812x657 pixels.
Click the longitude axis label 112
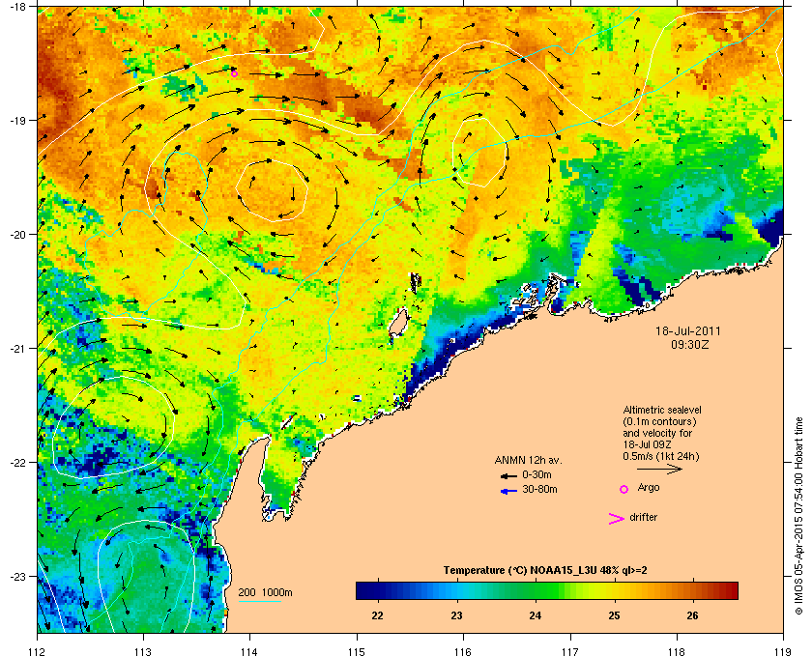point(38,651)
